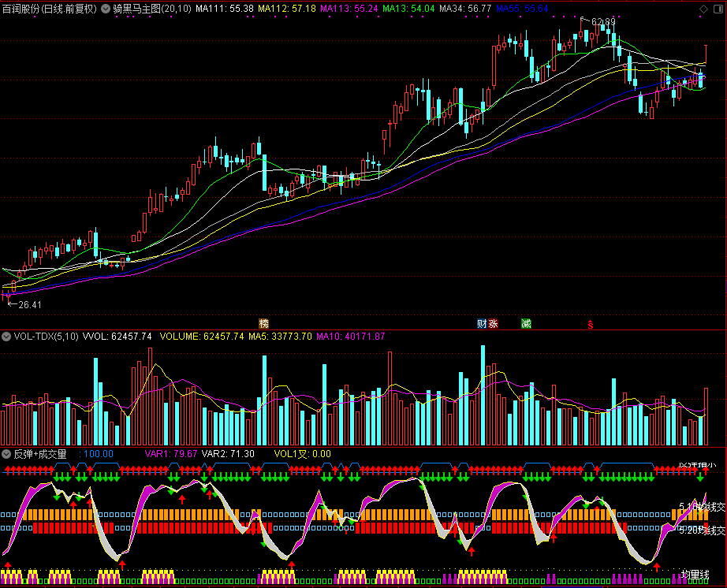Click the VVOL: 62457.74 value
The height and width of the screenshot is (588, 727).
tap(117, 337)
